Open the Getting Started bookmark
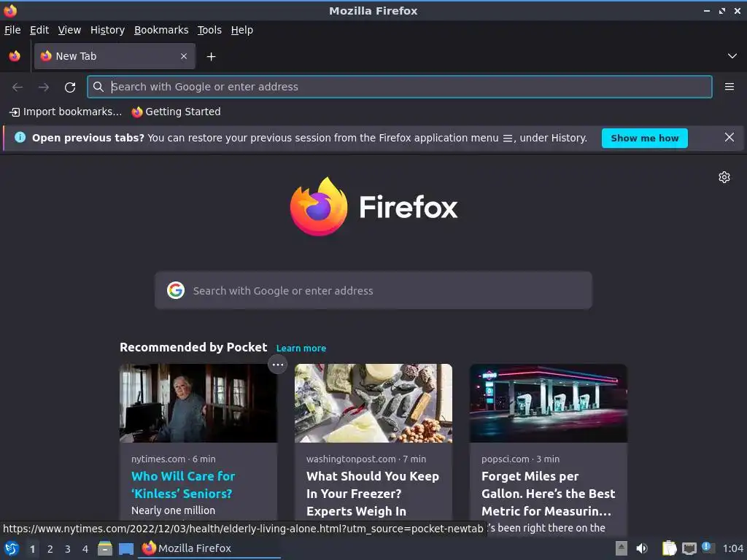This screenshot has height=560, width=747. [177, 112]
